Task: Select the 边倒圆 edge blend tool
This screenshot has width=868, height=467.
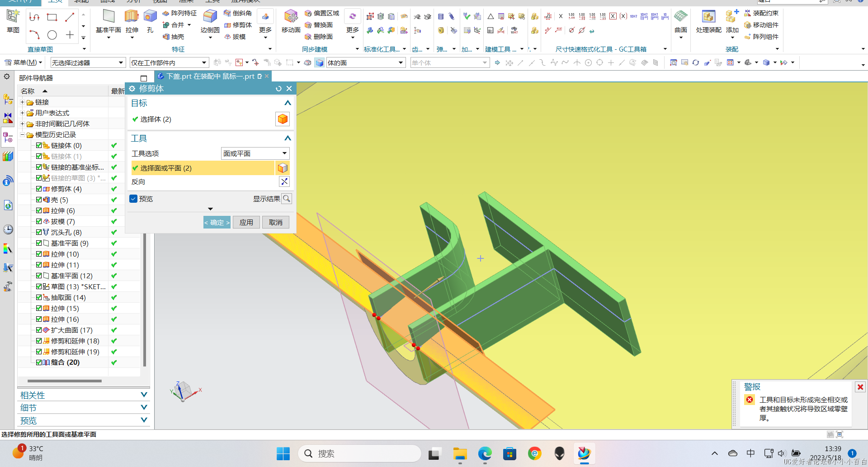Action: 210,21
